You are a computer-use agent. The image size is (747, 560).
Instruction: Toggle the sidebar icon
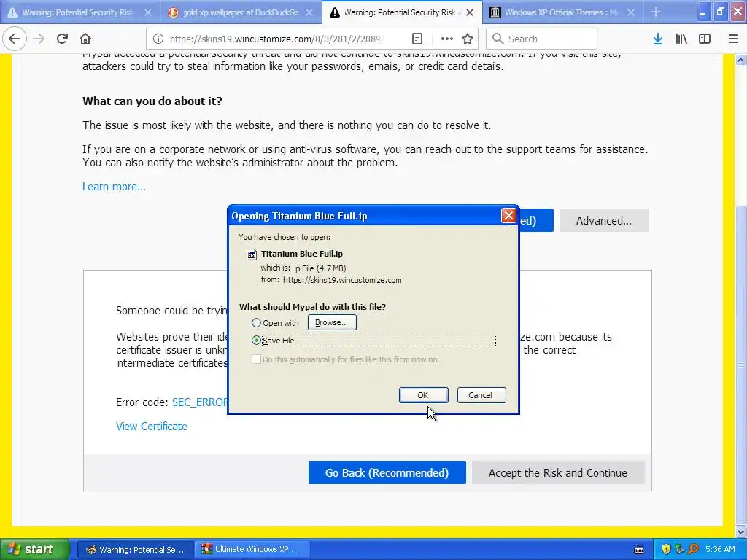tap(705, 39)
